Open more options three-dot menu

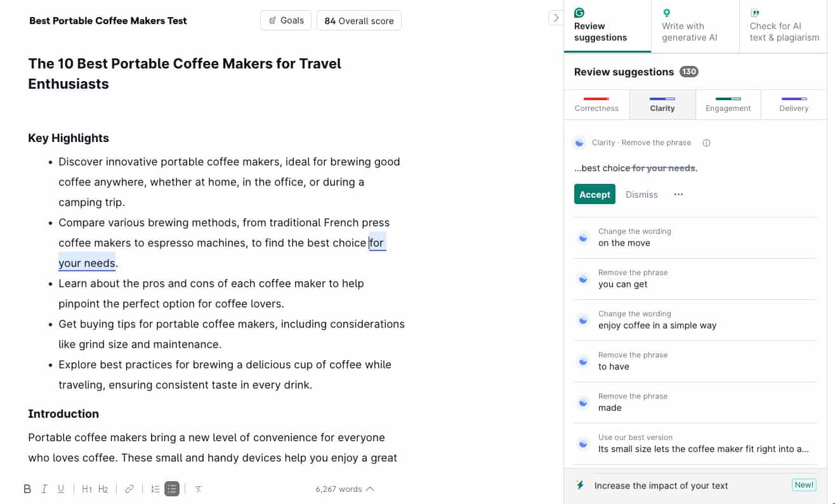(678, 195)
